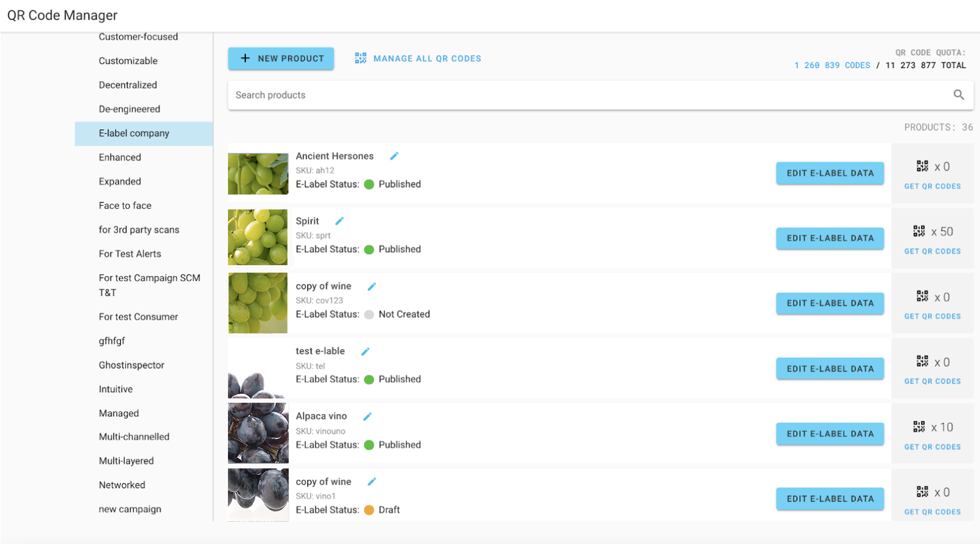Click the plus icon on New Product
Image resolution: width=980 pixels, height=544 pixels.
point(245,58)
